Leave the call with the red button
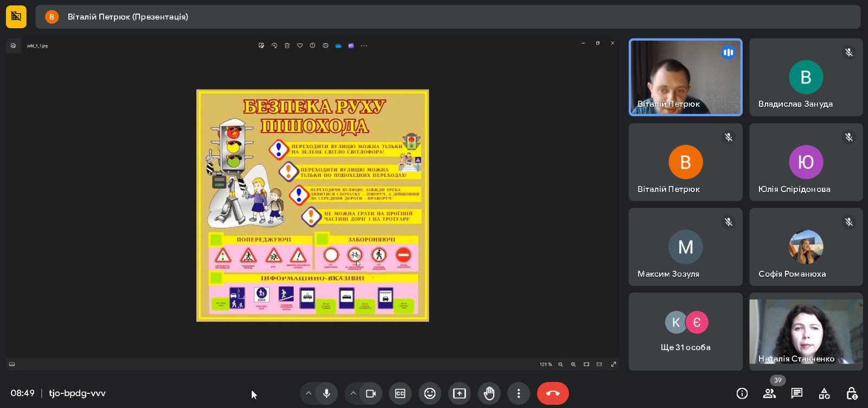Image resolution: width=868 pixels, height=408 pixels. tap(553, 393)
